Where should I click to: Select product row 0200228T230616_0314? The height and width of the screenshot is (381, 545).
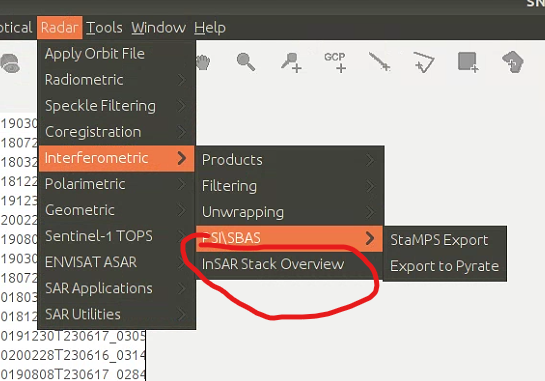(x=73, y=355)
